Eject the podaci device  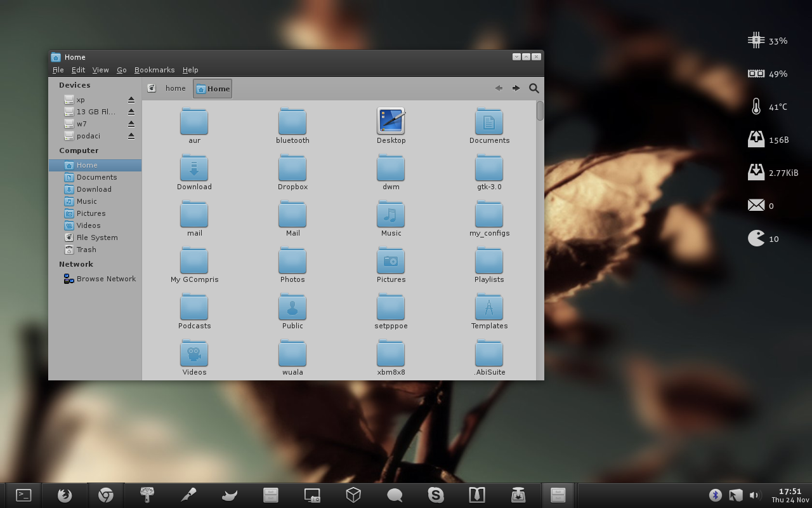tap(131, 136)
